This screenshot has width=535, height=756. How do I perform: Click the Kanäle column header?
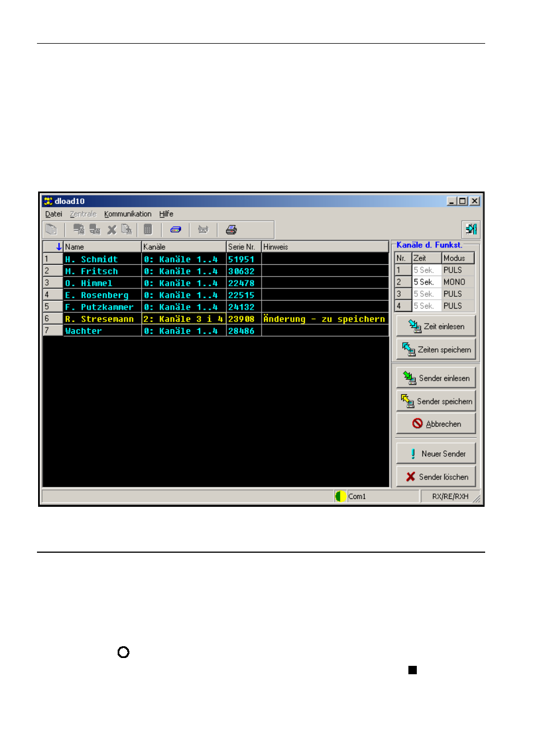click(184, 246)
